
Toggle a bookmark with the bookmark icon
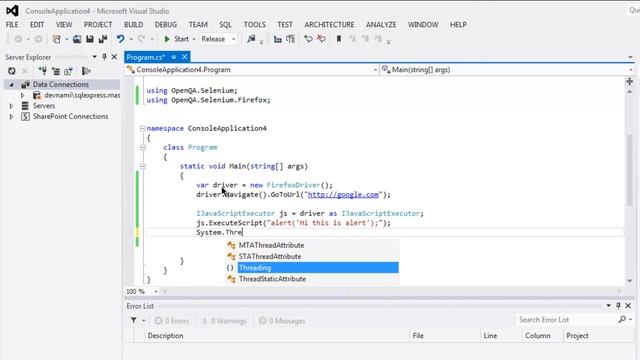click(339, 39)
